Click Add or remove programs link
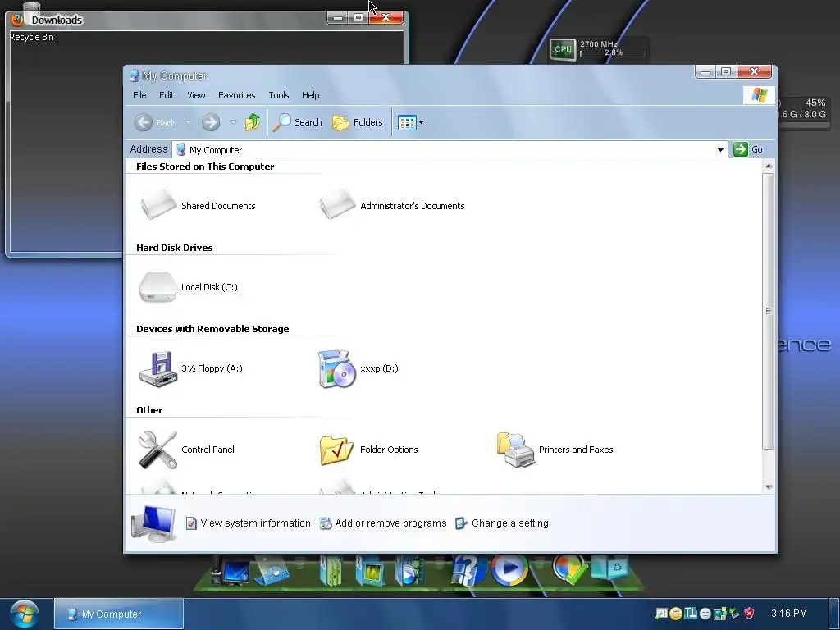 383,523
